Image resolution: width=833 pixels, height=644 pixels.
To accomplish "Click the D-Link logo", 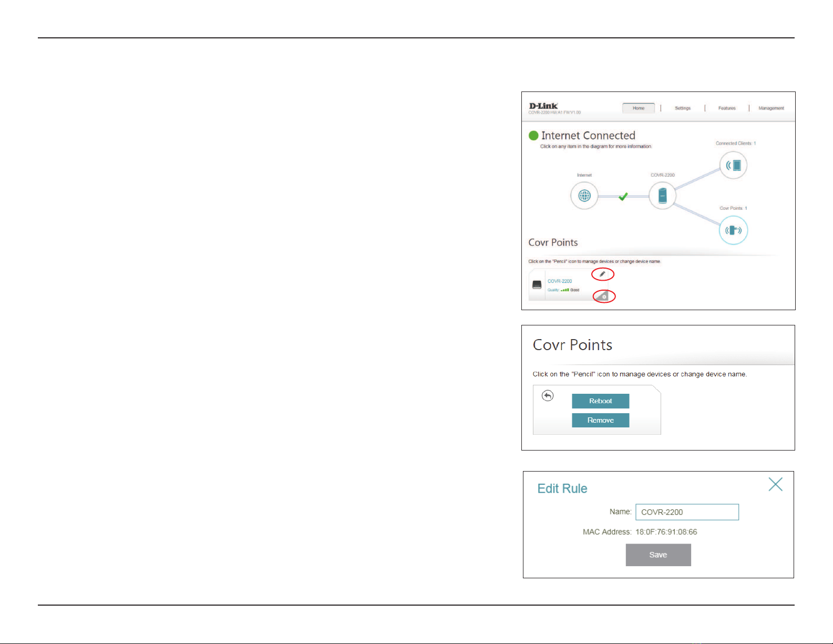I will click(543, 106).
